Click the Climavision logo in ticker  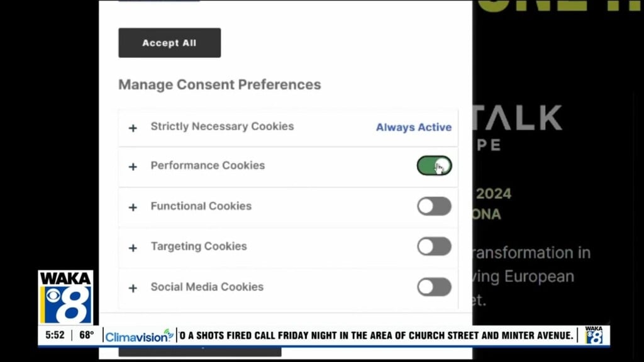coord(139,336)
